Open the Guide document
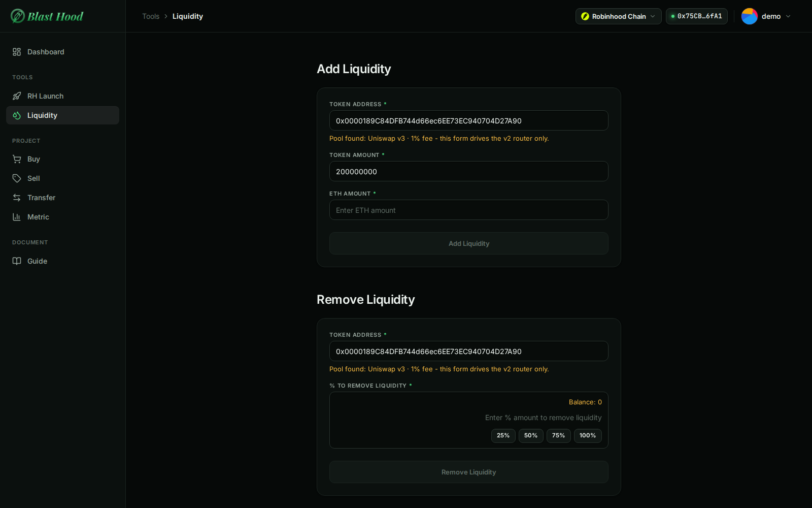 [62, 261]
